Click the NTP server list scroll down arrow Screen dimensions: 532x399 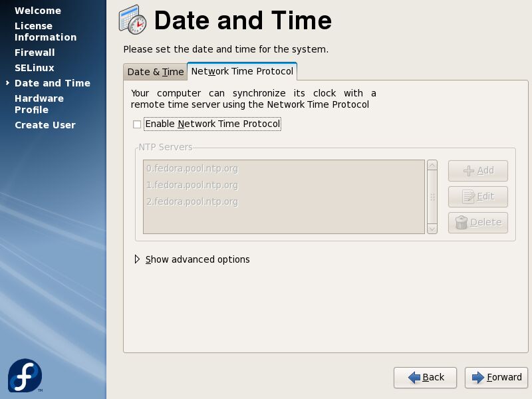[432, 229]
